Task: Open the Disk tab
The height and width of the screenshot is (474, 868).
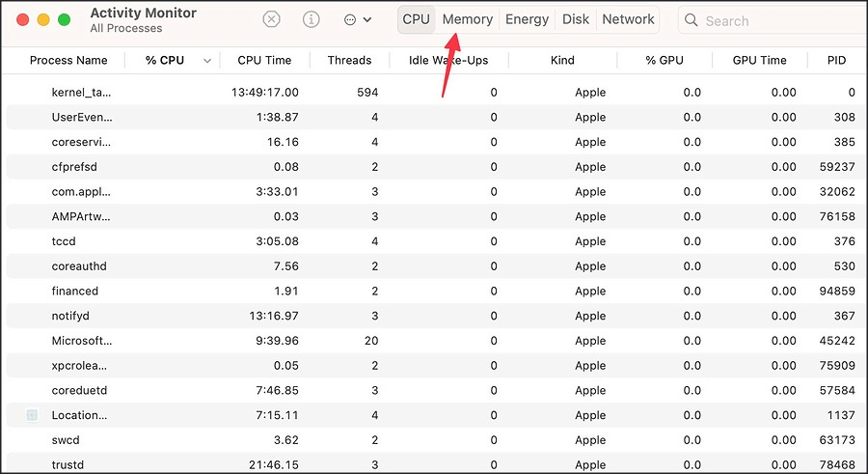Action: point(576,19)
